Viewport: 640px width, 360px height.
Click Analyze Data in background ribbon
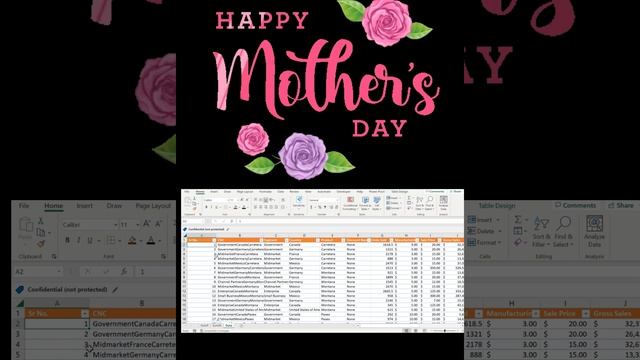594,231
